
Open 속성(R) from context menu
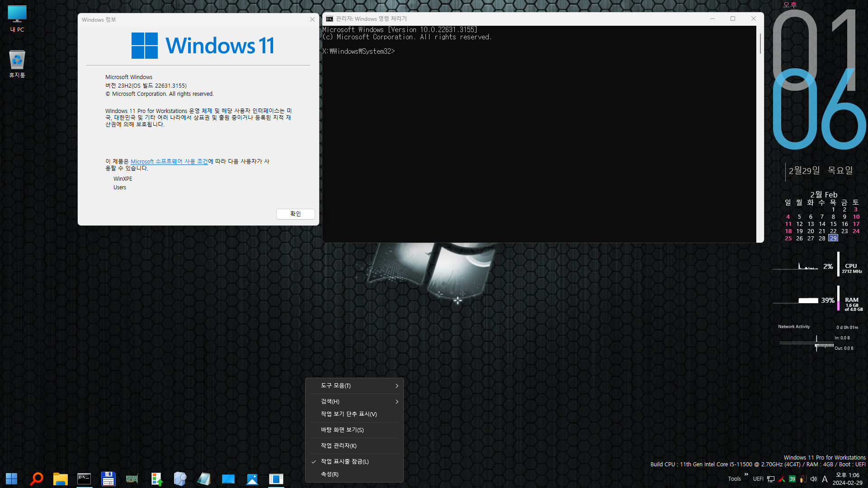point(354,474)
